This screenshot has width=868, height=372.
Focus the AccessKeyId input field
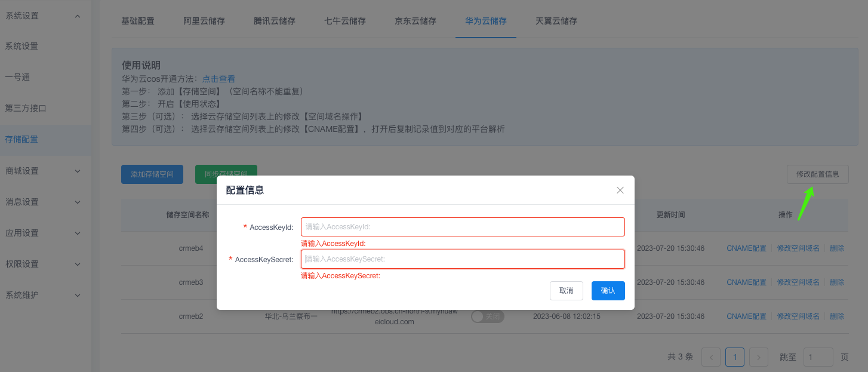[x=463, y=227]
